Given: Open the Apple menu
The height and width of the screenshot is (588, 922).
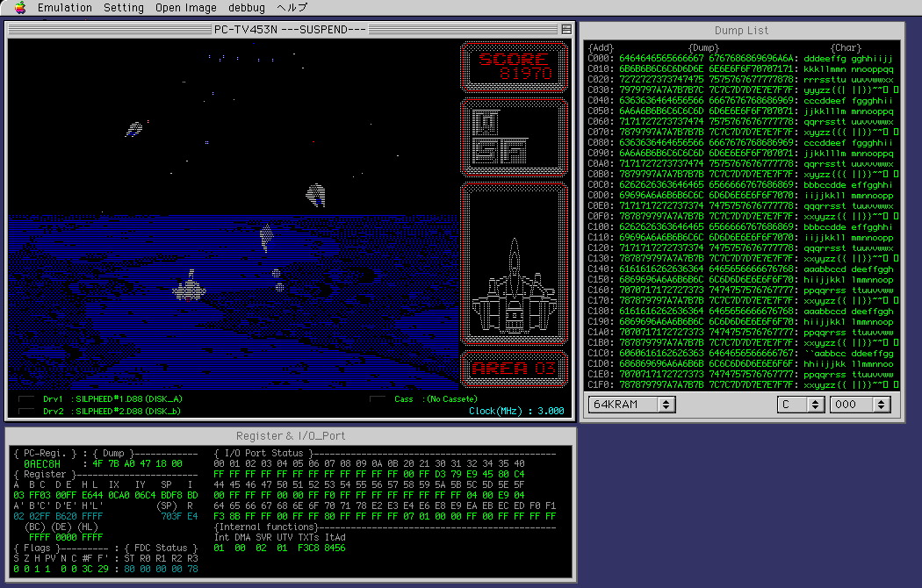Looking at the screenshot, I should click(20, 8).
